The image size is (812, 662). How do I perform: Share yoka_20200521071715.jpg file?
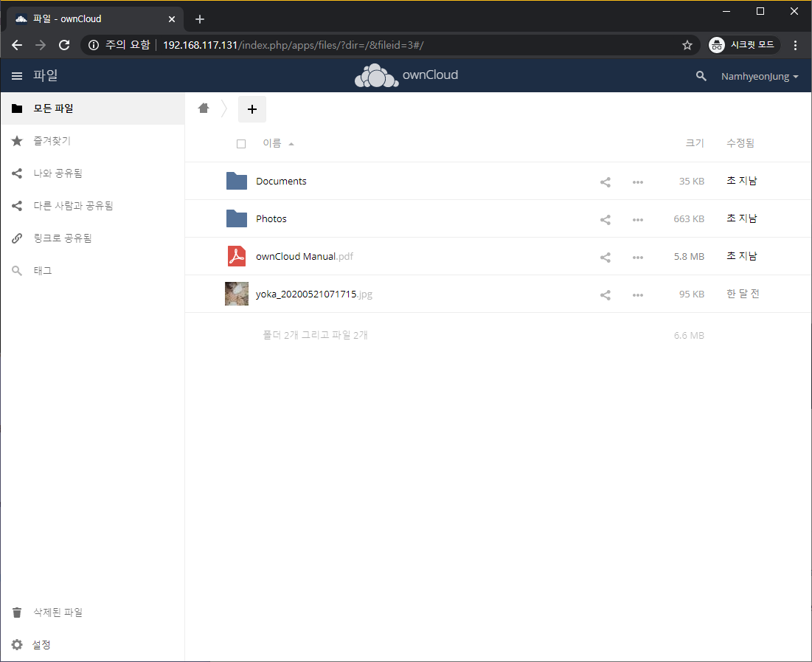(x=605, y=295)
